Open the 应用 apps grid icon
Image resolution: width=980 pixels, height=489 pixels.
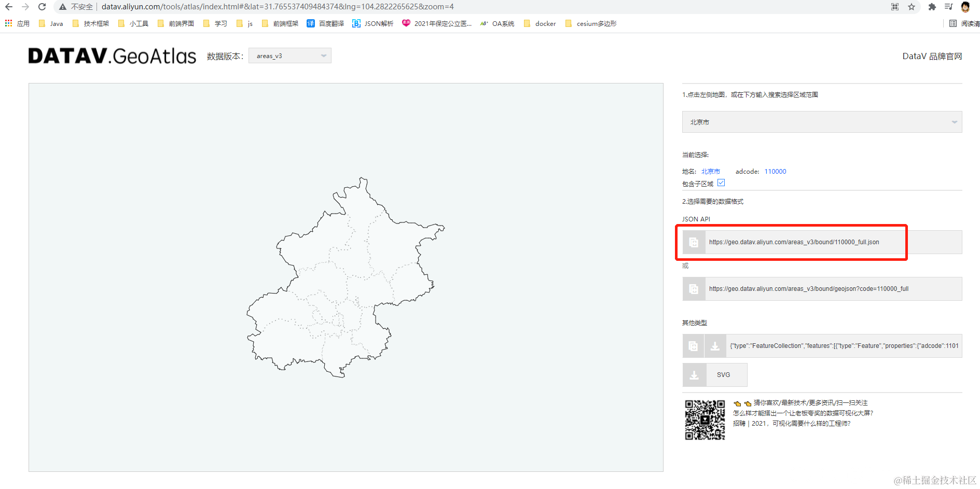(x=8, y=23)
